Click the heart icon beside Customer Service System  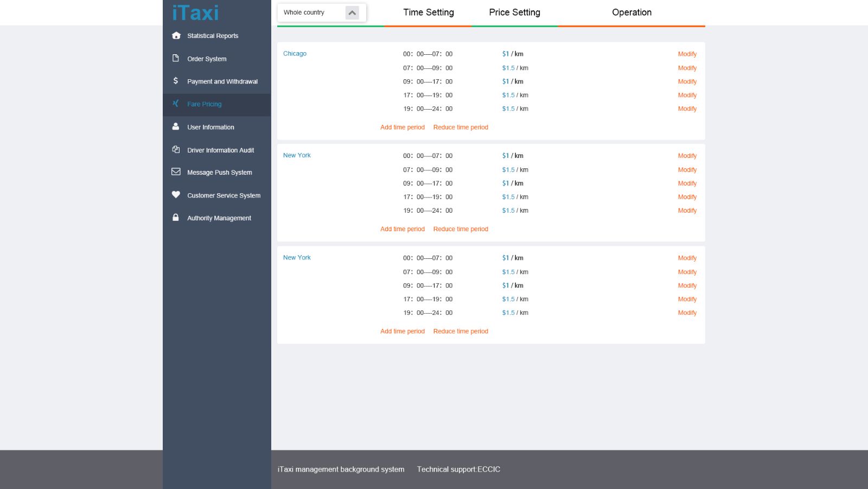(176, 194)
